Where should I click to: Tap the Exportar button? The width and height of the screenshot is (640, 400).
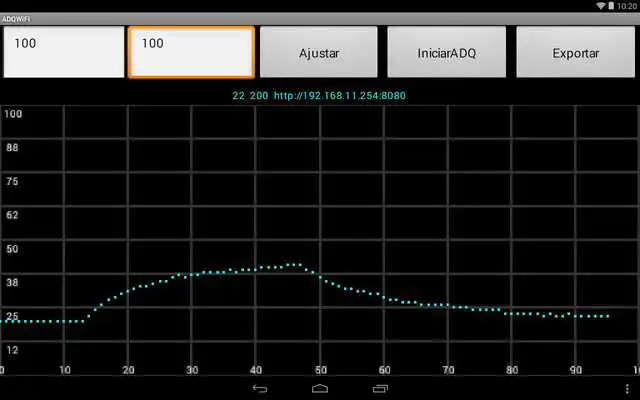pyautogui.click(x=576, y=52)
